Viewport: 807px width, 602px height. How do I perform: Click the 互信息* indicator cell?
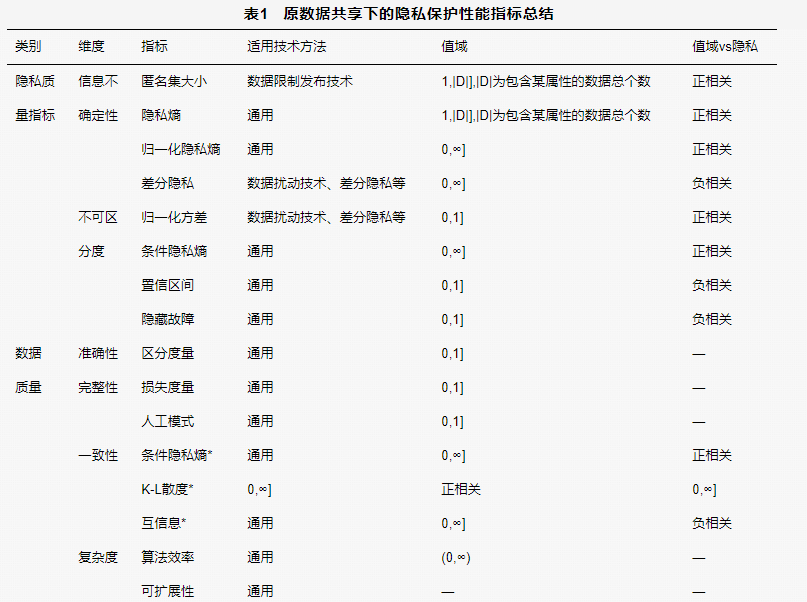164,523
